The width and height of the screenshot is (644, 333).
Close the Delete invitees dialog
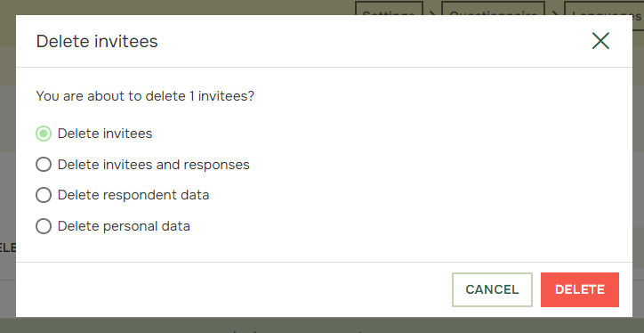600,41
